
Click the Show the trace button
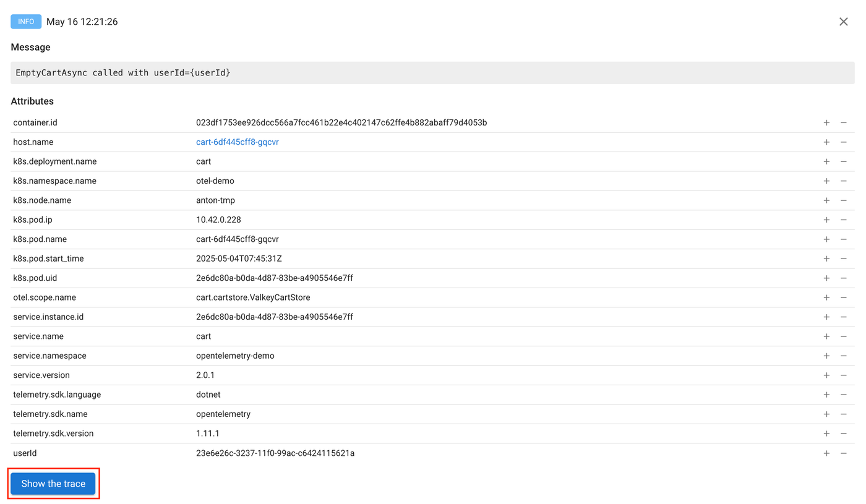tap(53, 484)
